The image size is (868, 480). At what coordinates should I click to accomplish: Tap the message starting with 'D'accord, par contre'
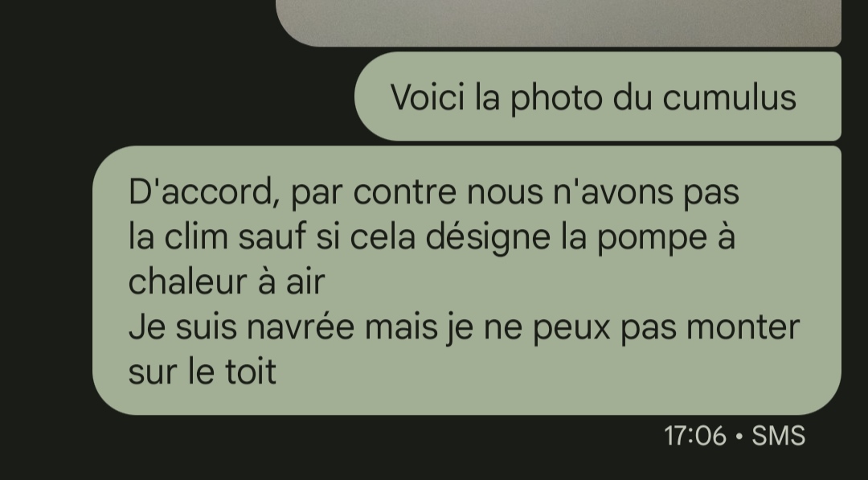(467, 280)
